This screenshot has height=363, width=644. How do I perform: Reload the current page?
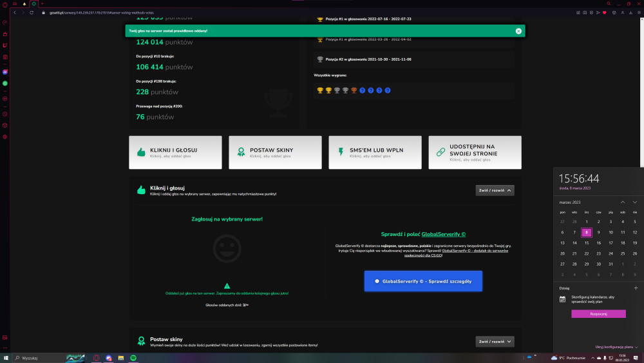point(31,13)
